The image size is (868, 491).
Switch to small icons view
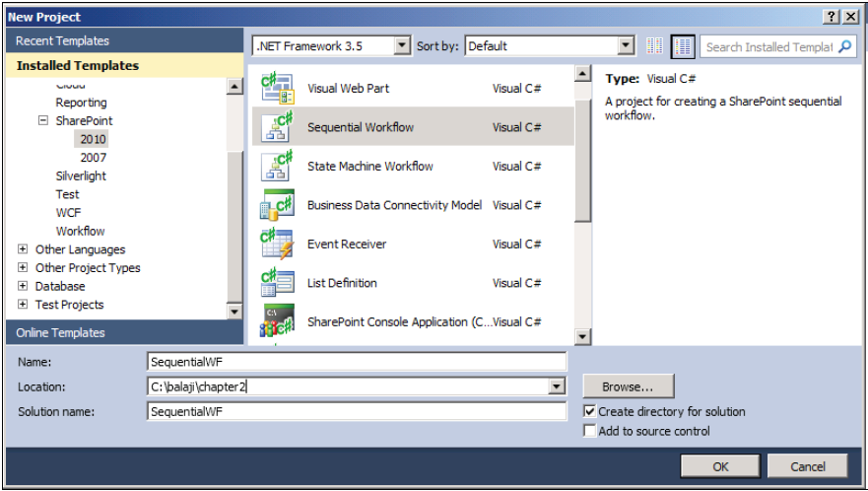[x=654, y=46]
